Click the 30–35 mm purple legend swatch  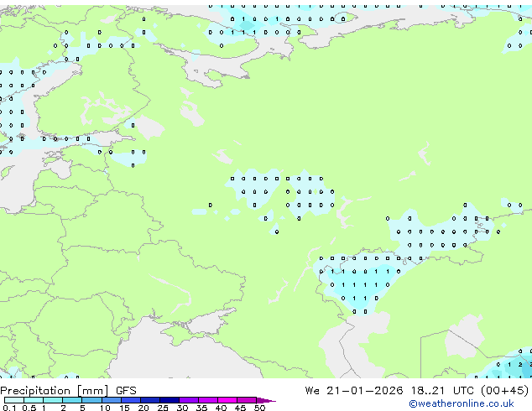tap(189, 400)
